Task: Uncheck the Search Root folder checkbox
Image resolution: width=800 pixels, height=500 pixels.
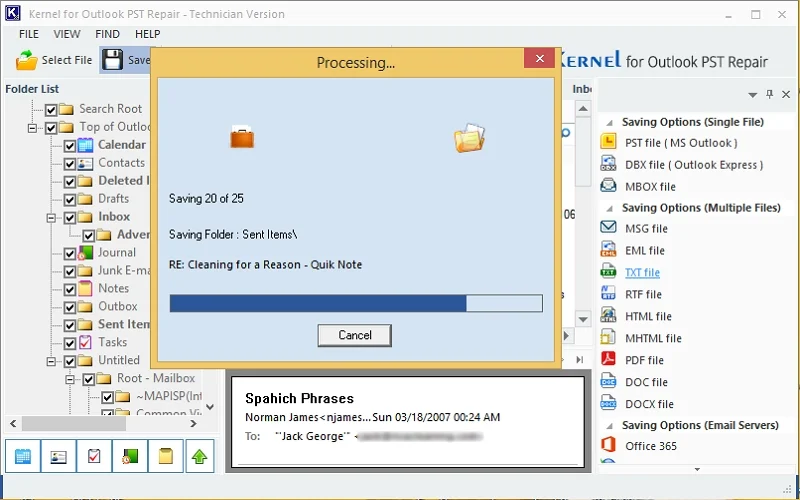Action: pyautogui.click(x=51, y=110)
